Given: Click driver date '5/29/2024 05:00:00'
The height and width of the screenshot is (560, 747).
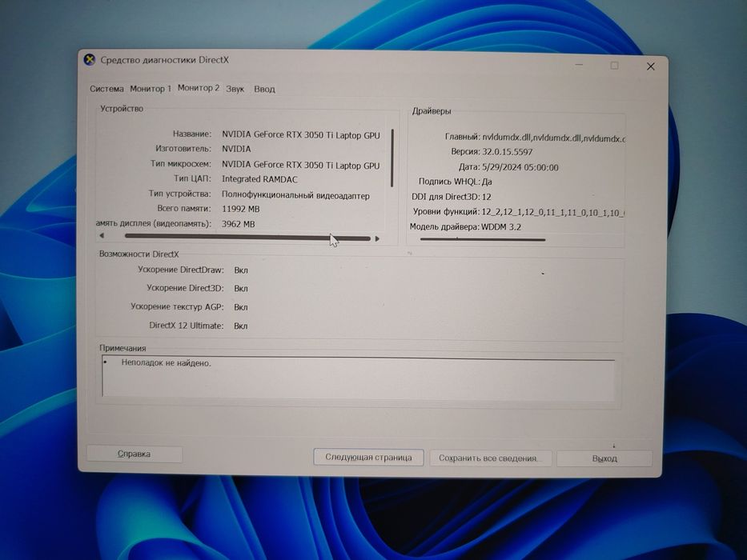Looking at the screenshot, I should click(x=520, y=167).
